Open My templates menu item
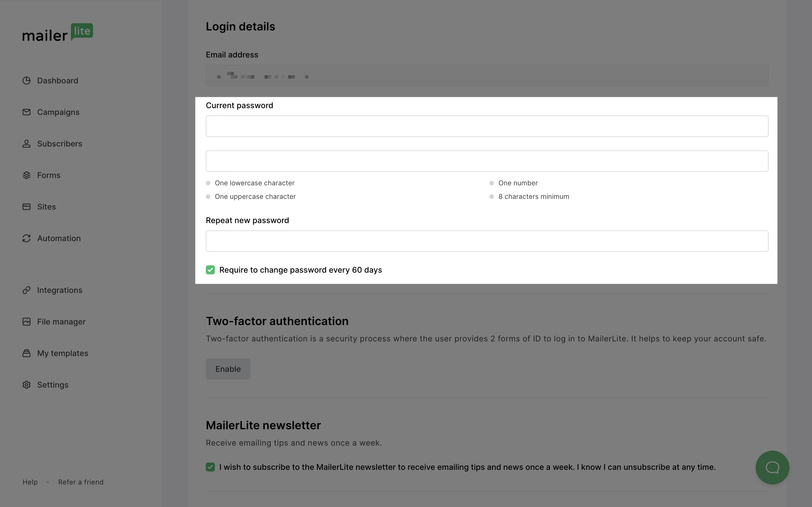 (x=62, y=353)
